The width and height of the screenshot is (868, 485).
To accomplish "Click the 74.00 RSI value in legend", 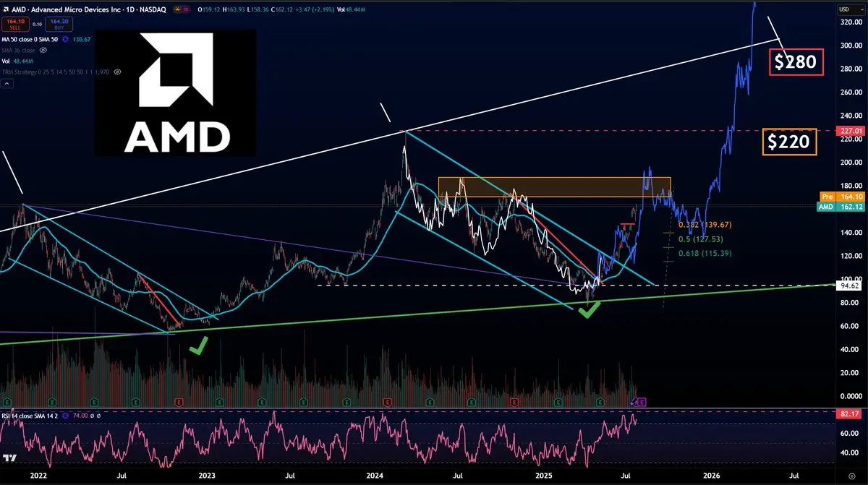I will [80, 416].
